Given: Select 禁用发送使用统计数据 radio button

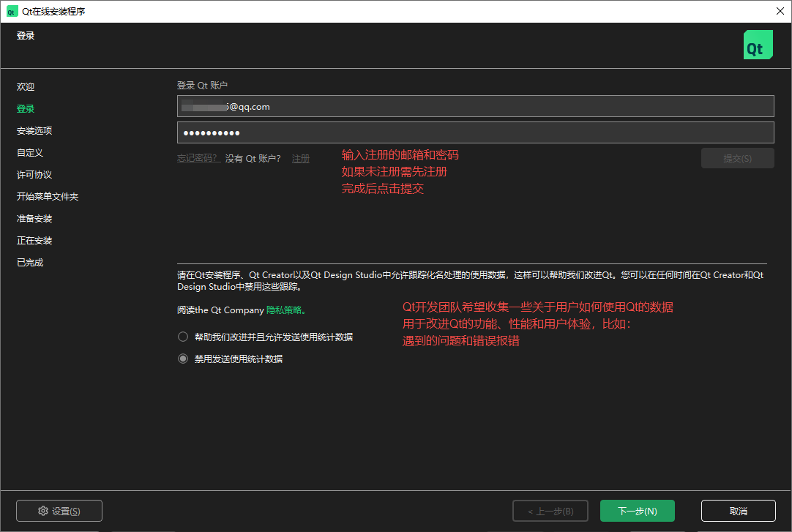Looking at the screenshot, I should [x=183, y=359].
